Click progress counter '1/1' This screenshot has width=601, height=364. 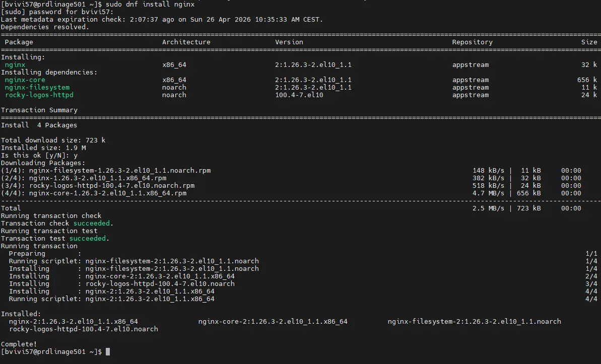591,254
